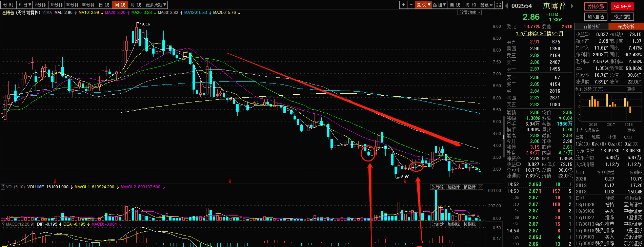Click the 中泰证券 18/09/06 rating row
The height and width of the screenshot is (247, 644).
pos(609,211)
